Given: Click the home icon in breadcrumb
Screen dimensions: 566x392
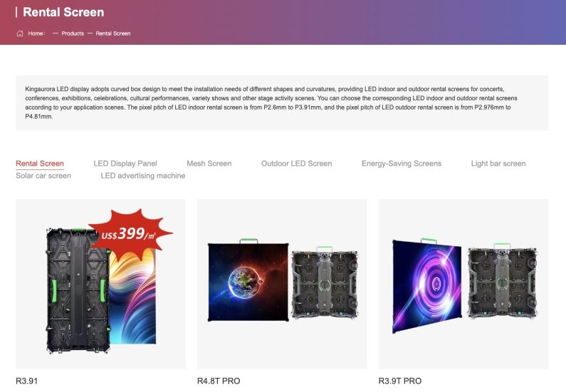Looking at the screenshot, I should pos(20,33).
